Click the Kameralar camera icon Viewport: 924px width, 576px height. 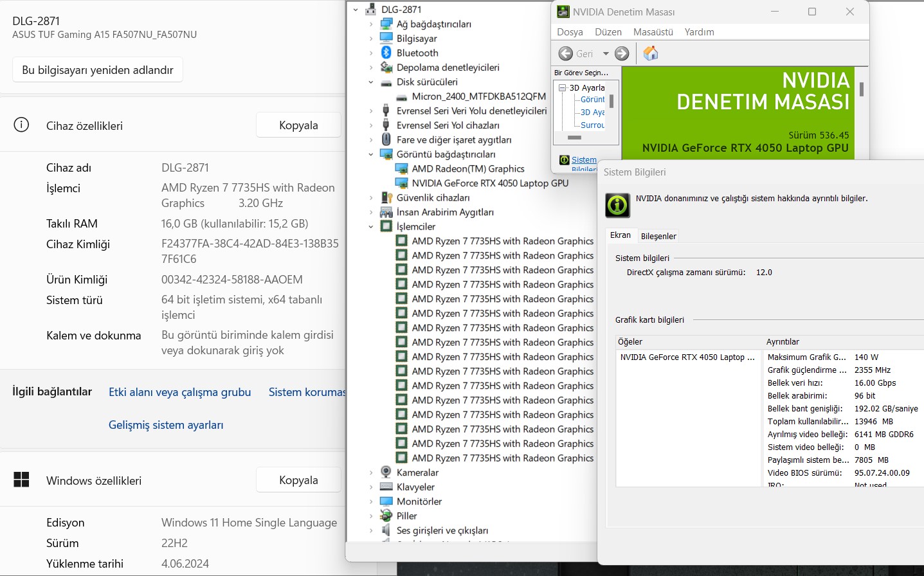386,473
